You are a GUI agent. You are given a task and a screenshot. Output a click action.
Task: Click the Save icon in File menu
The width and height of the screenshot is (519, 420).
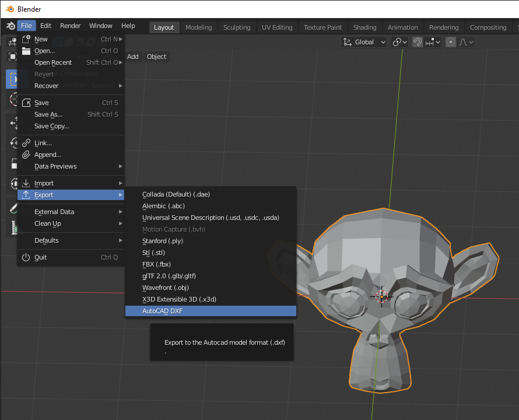coord(26,103)
